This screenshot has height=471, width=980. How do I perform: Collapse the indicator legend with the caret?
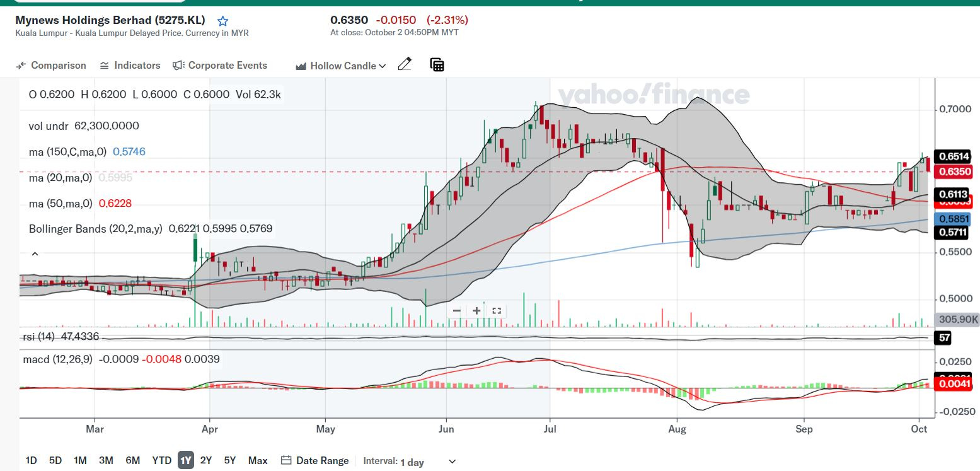35,254
